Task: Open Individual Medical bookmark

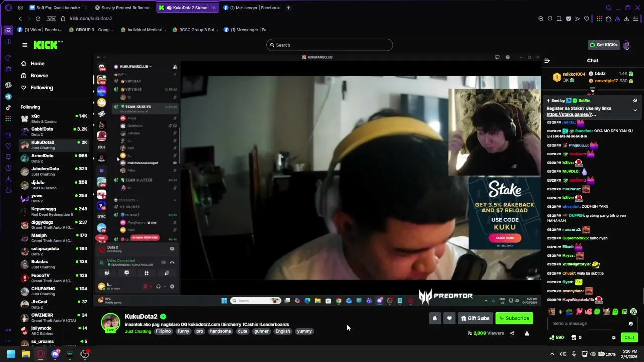Action: 143,30
